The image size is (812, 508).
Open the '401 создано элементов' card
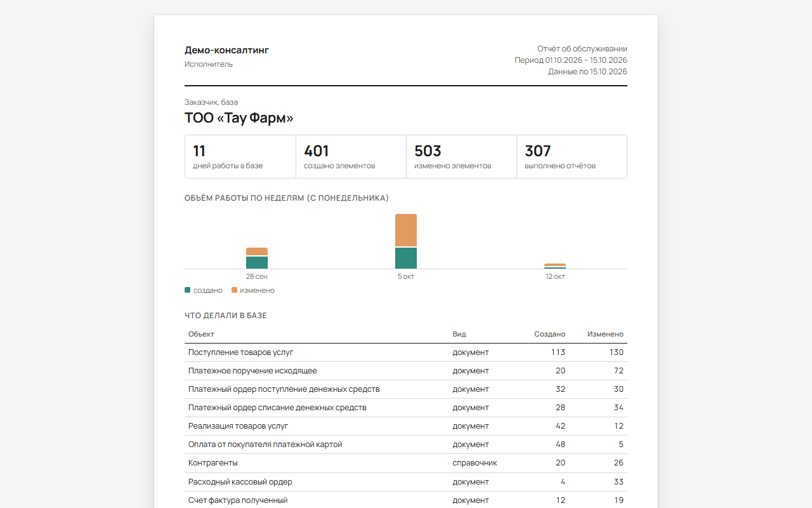[x=351, y=157]
